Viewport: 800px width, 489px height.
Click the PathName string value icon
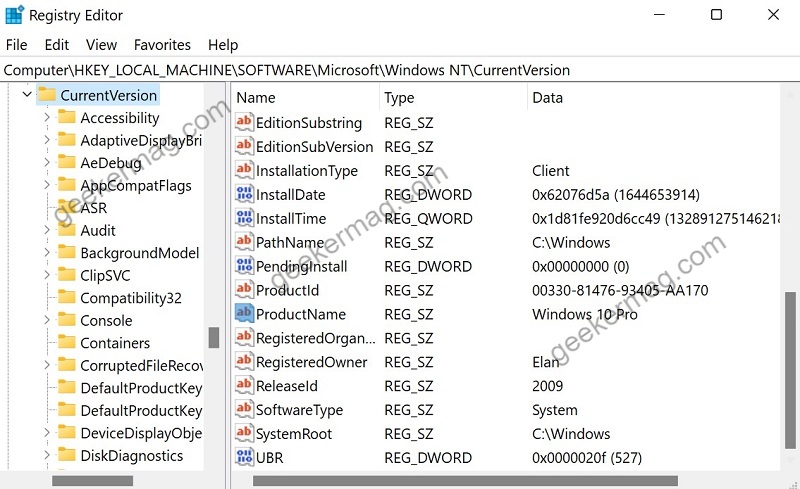click(x=244, y=242)
